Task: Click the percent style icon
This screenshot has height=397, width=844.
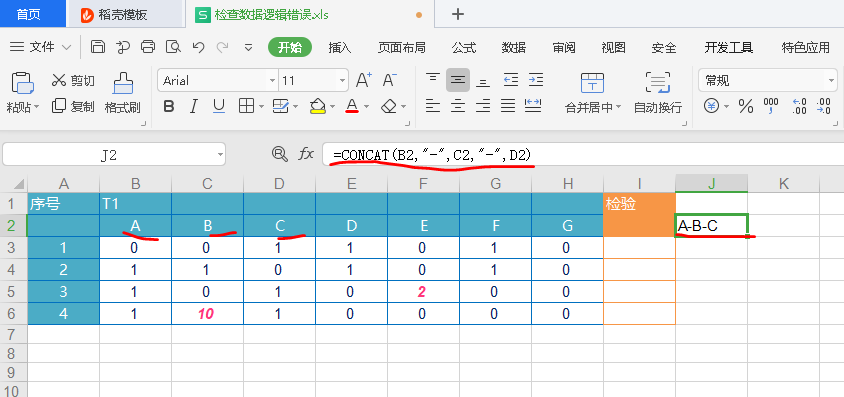Action: click(x=745, y=107)
